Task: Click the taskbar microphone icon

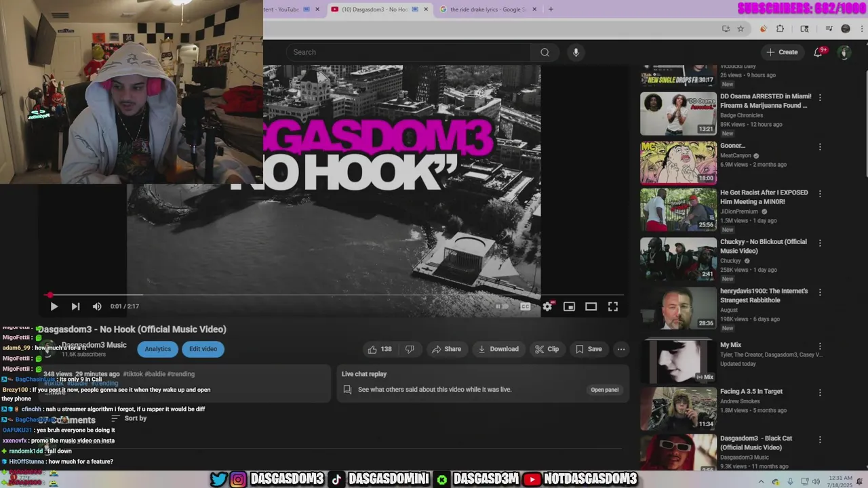Action: click(x=791, y=481)
